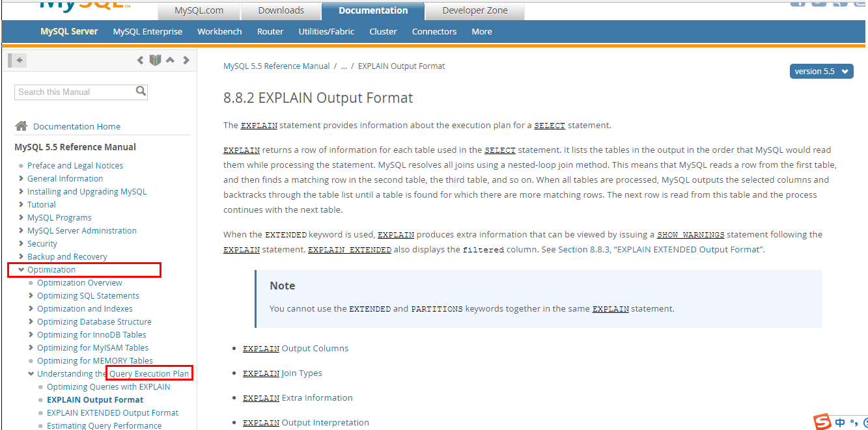Collapse Understanding the Query Execution Plan arrow
The width and height of the screenshot is (868, 430).
tap(31, 373)
